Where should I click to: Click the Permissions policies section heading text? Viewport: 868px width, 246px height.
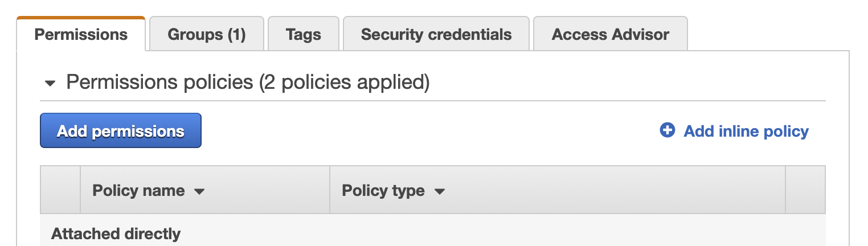[159, 82]
